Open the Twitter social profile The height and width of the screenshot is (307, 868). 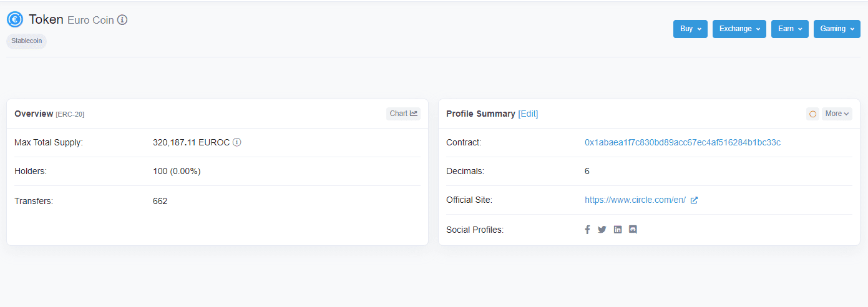602,230
